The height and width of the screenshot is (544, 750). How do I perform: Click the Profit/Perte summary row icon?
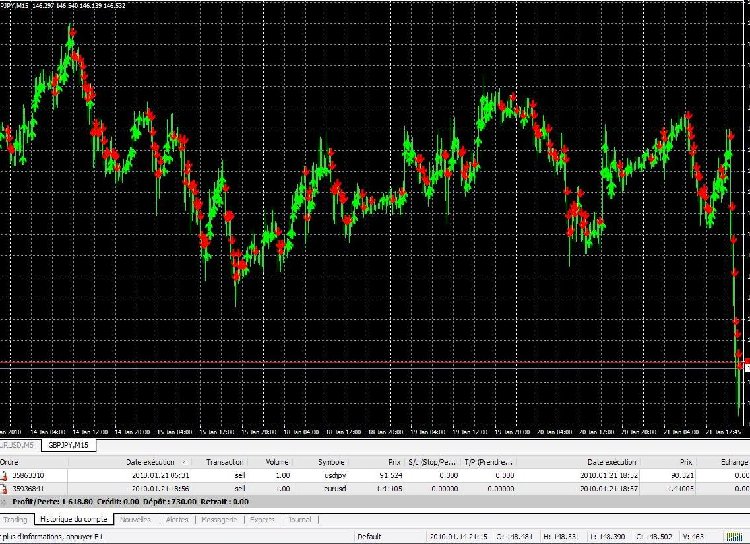(x=4, y=502)
